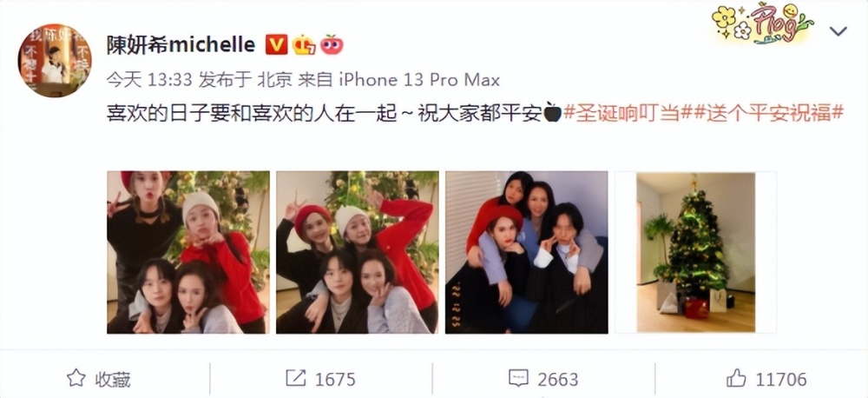
Task: Click the repost share icon
Action: (296, 378)
